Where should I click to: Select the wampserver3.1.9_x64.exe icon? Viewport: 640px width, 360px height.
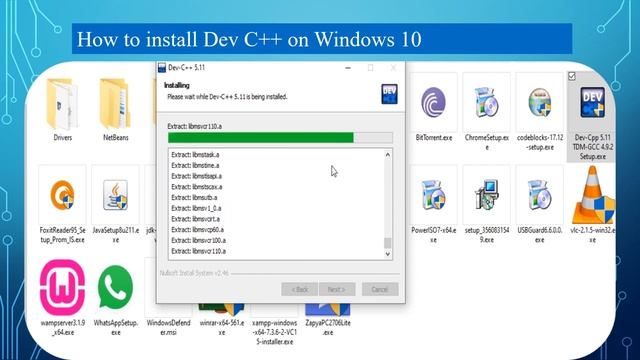coord(62,287)
